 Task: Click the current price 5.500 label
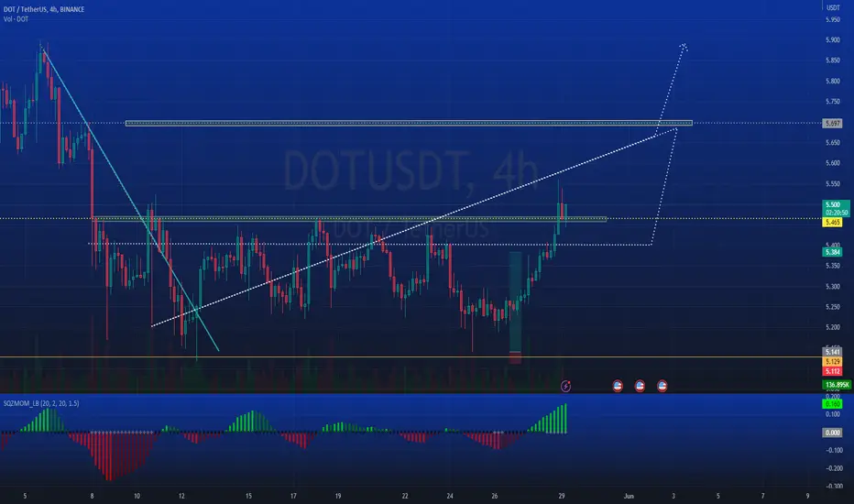[x=836, y=209]
